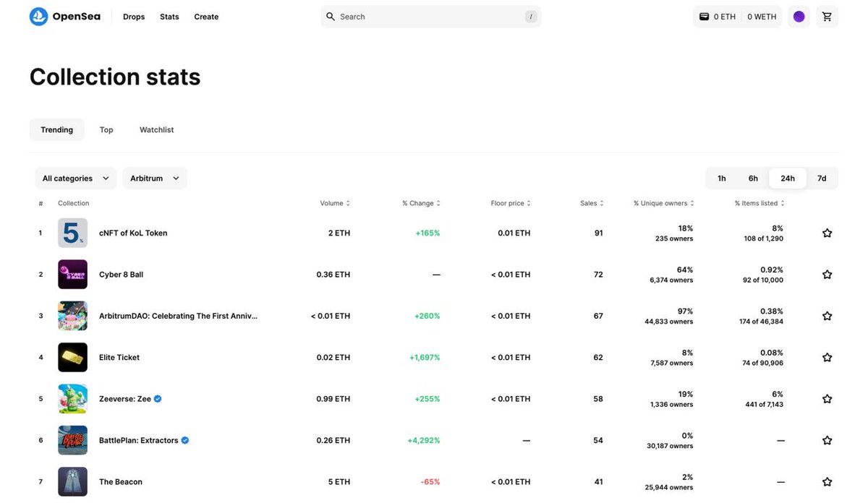Click the wallet balance icon
The height and width of the screenshot is (503, 868).
[705, 16]
